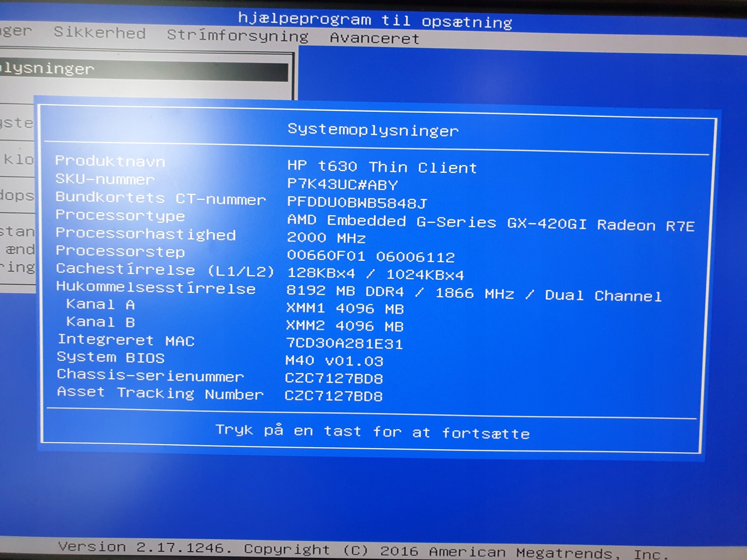Click 'Tryk på en tast for at fortsætte'
The height and width of the screenshot is (560, 747).
[x=372, y=432]
